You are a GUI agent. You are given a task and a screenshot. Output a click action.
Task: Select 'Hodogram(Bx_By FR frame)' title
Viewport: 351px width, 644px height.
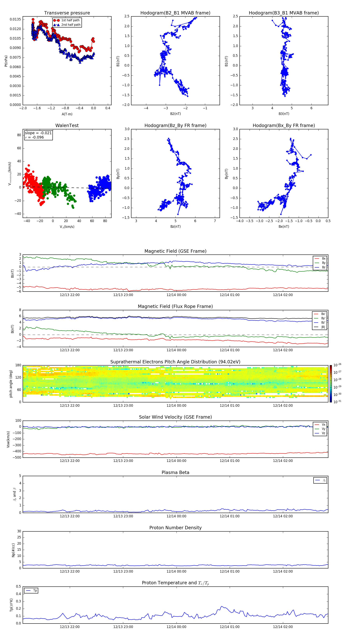pos(284,125)
